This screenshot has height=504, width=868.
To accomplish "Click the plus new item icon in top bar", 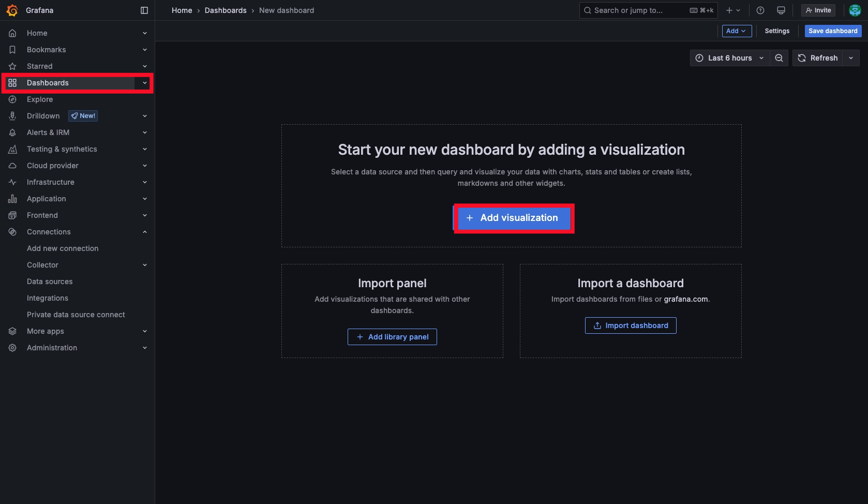I will (734, 10).
